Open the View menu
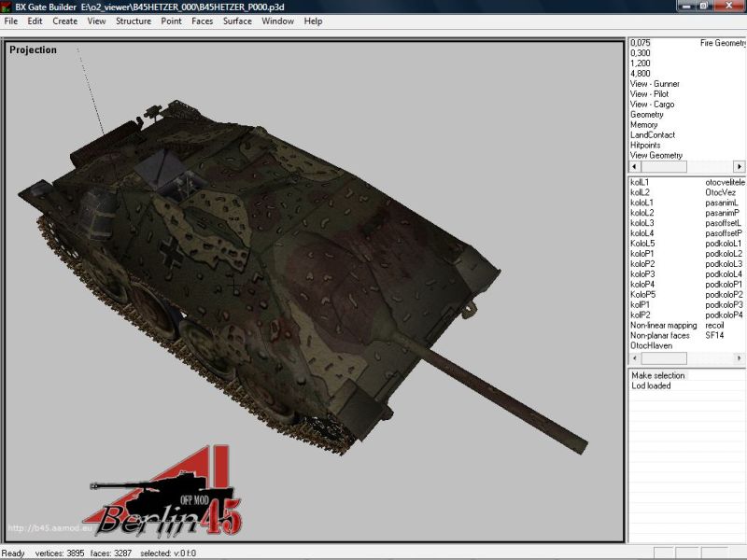The width and height of the screenshot is (747, 560). tap(96, 21)
